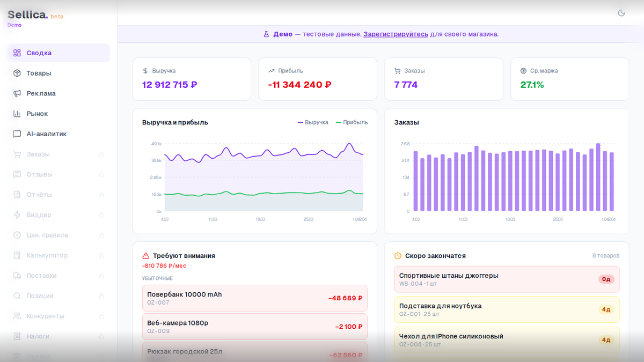Screen dimensions: 644x362
Task: Open the Повербанк 10000 mAh loss item
Action: 254,298
